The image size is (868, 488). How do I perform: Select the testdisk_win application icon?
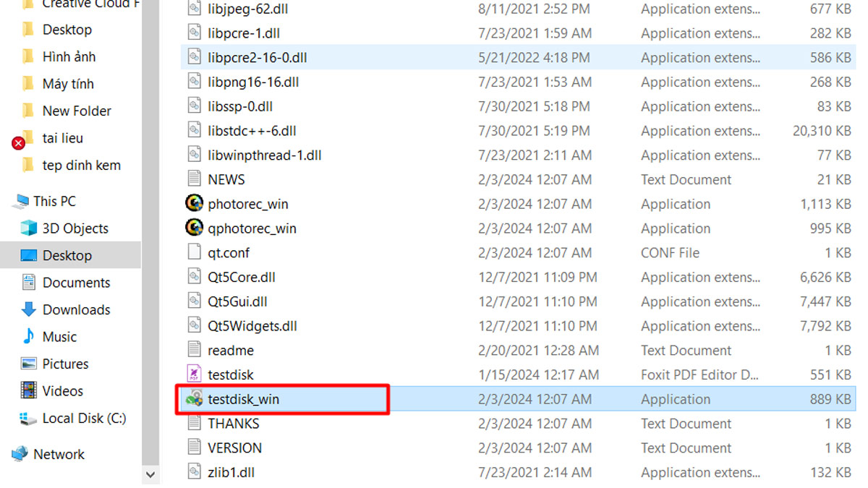click(x=194, y=399)
